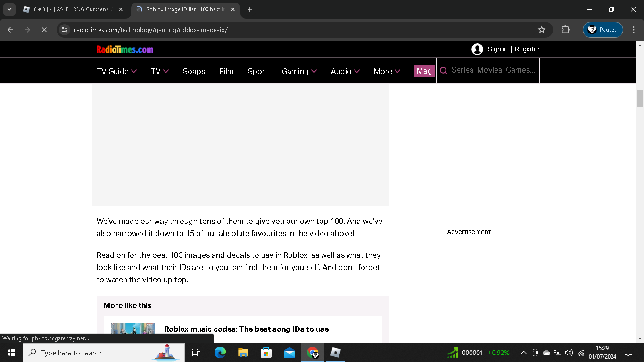Expand the More dropdown menu
Image resolution: width=644 pixels, height=362 pixels.
tap(387, 71)
